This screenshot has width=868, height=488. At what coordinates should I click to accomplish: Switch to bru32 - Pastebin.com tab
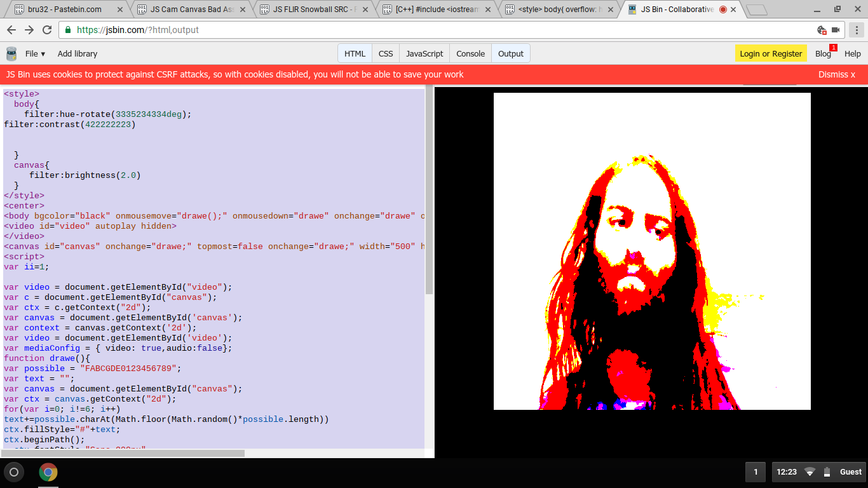click(x=64, y=10)
